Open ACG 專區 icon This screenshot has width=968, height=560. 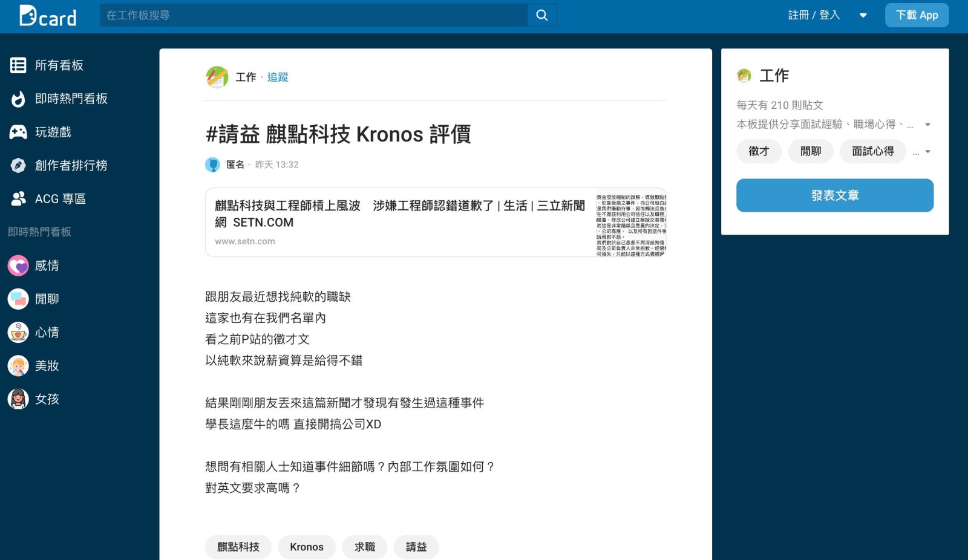[x=18, y=198]
